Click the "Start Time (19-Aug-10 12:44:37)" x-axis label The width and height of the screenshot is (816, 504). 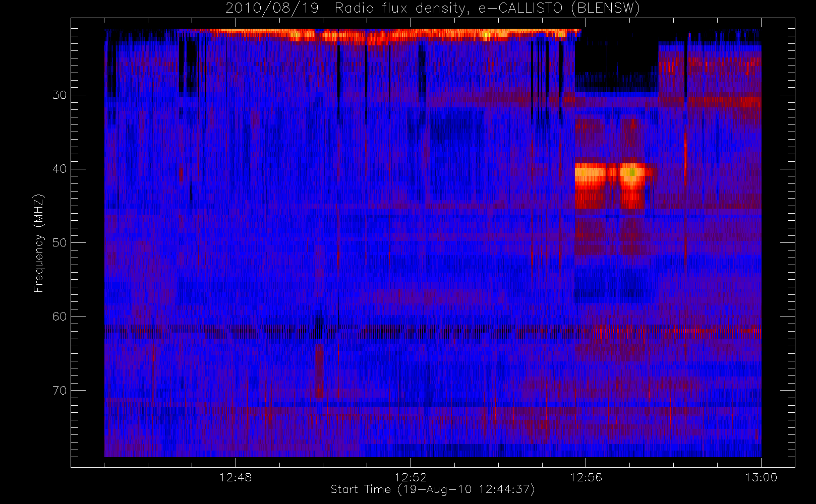pos(432,489)
